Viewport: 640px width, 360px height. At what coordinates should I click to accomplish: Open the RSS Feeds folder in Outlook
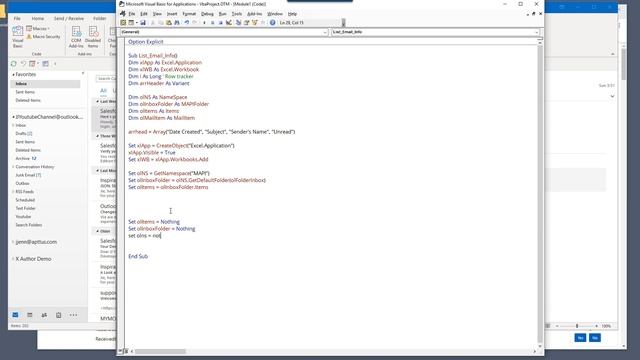24,192
